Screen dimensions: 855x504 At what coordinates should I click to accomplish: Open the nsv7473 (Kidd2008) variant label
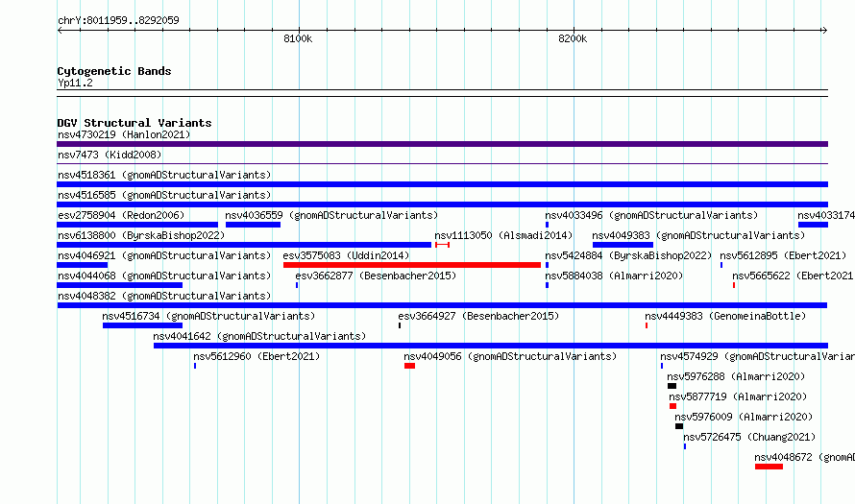[110, 155]
